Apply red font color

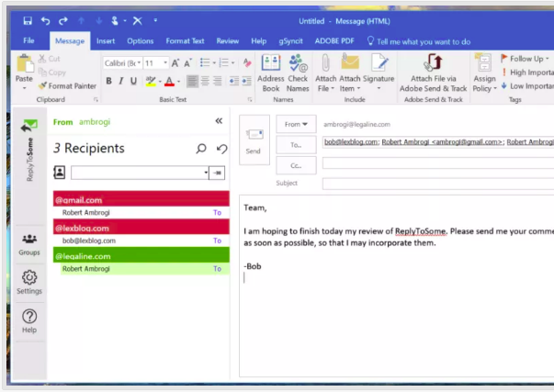(x=170, y=81)
